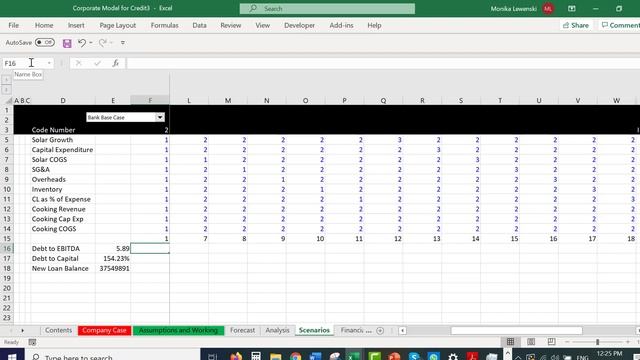This screenshot has height=360, width=640.
Task: Open the Review ribbon tab
Action: (x=231, y=25)
